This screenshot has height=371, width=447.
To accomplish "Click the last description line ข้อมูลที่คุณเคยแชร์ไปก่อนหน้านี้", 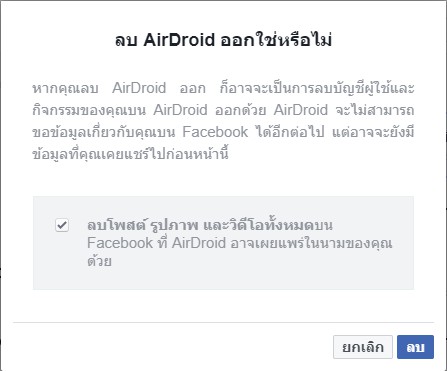I will 130,154.
